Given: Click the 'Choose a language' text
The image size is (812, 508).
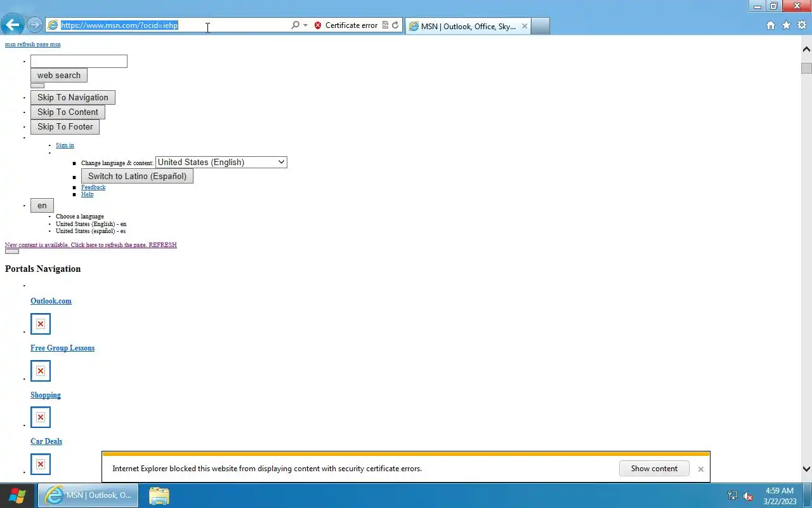Looking at the screenshot, I should pos(80,217).
